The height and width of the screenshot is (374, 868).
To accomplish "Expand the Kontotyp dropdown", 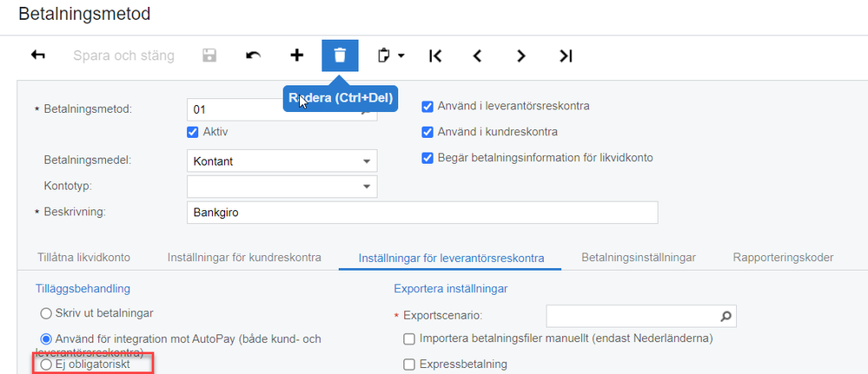I will (x=365, y=187).
